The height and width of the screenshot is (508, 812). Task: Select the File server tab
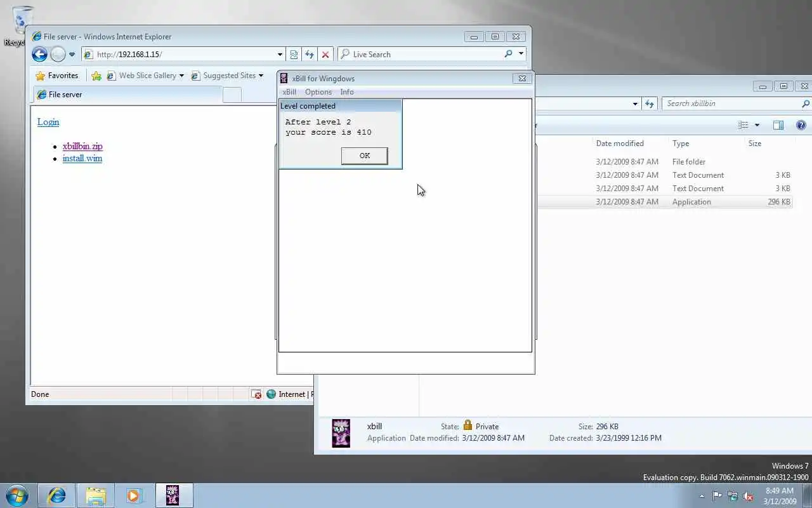point(127,95)
